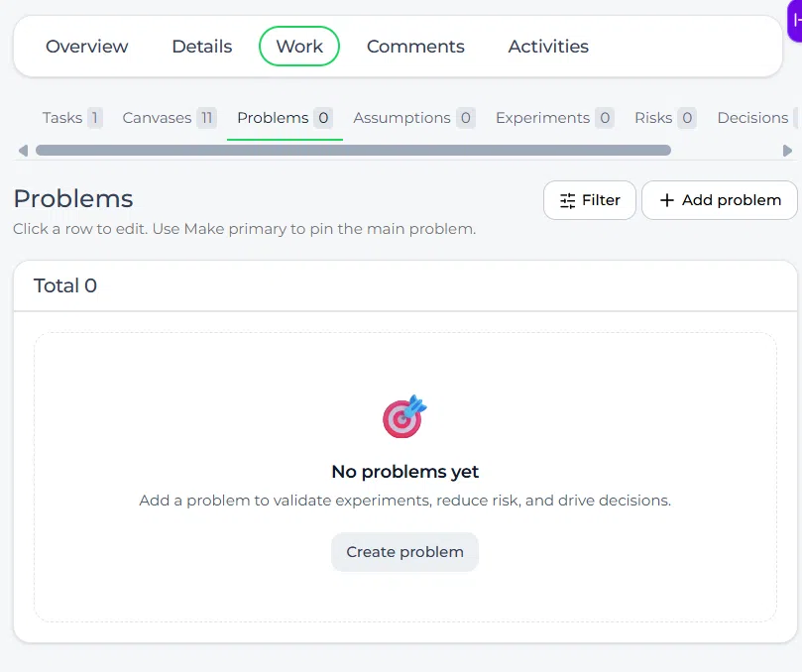Click the right scroll arrow of tab bar
802x672 pixels.
[787, 151]
